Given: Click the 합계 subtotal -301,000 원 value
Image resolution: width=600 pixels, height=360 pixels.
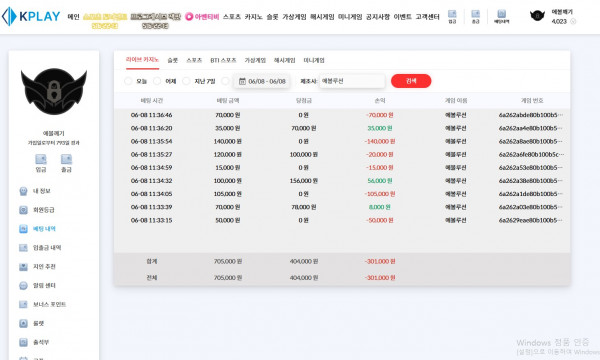Looking at the screenshot, I should click(380, 261).
